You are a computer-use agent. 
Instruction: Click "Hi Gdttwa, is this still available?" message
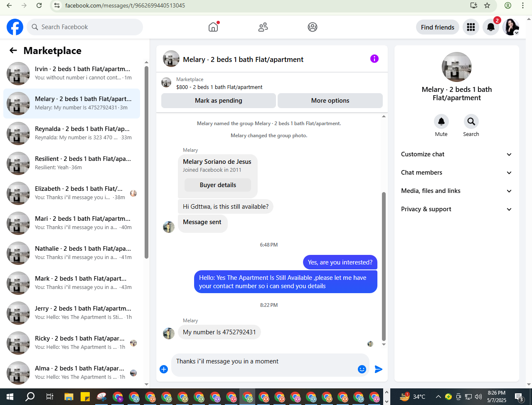[x=226, y=207]
